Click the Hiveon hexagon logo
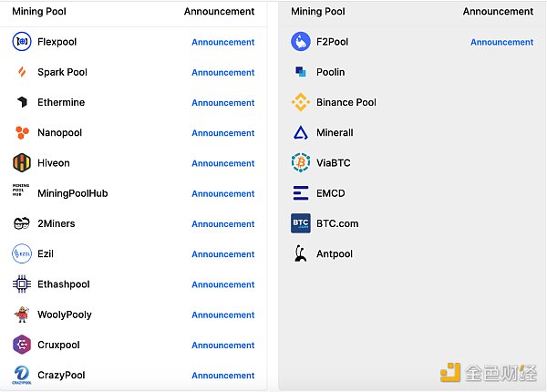This screenshot has height=392, width=547. 22,163
